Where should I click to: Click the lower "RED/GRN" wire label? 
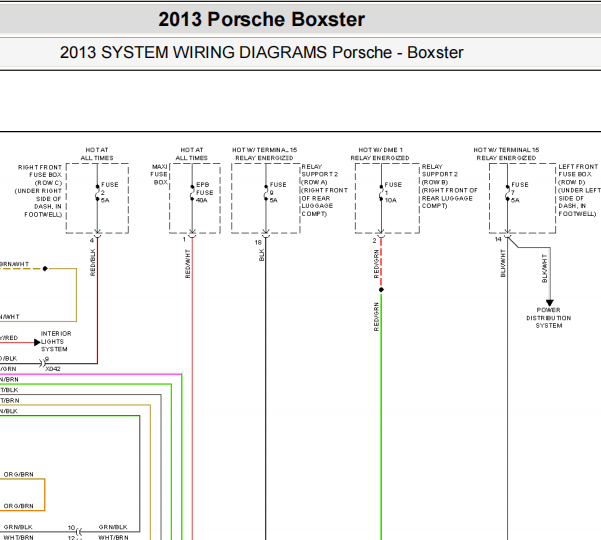[x=376, y=317]
